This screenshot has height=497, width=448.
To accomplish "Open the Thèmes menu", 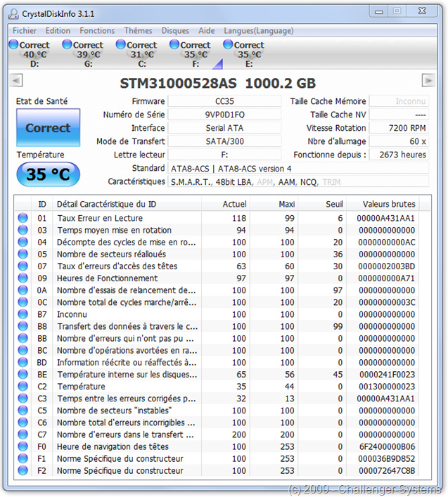I will (138, 31).
